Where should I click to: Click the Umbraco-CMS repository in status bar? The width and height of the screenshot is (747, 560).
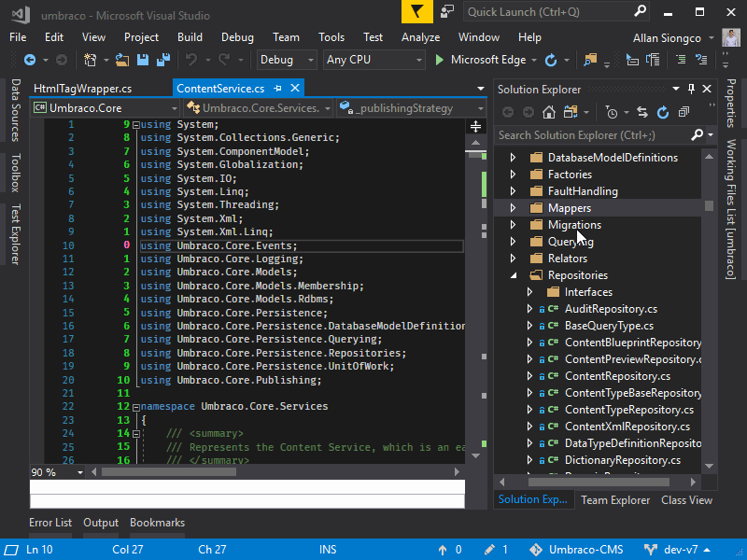[577, 550]
